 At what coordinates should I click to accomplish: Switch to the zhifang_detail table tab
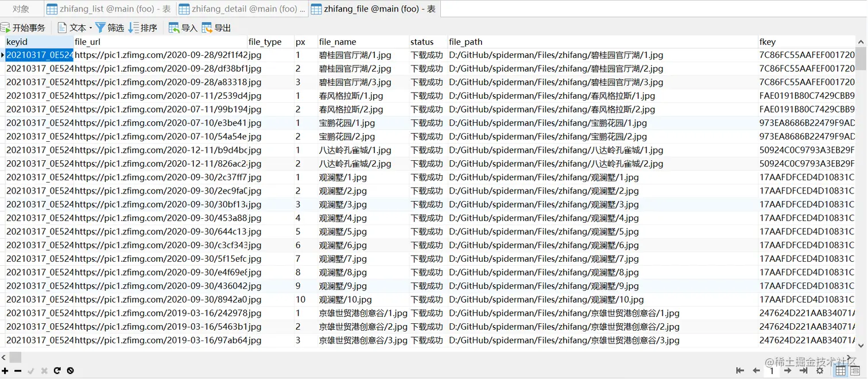pyautogui.click(x=242, y=9)
